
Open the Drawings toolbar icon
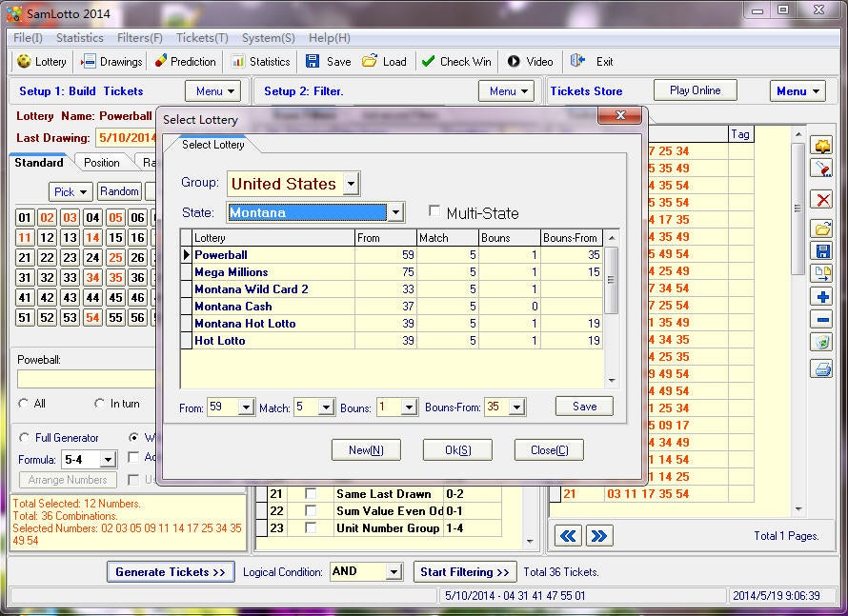tap(89, 61)
